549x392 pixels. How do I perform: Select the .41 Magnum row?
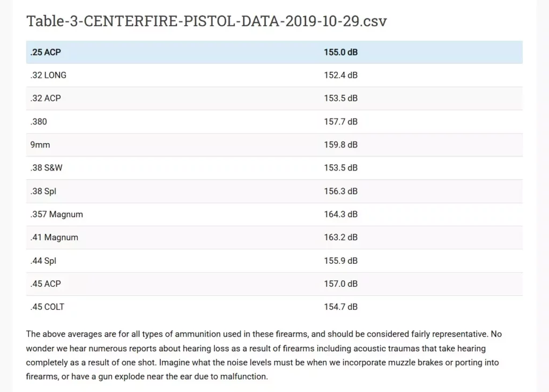pyautogui.click(x=274, y=238)
